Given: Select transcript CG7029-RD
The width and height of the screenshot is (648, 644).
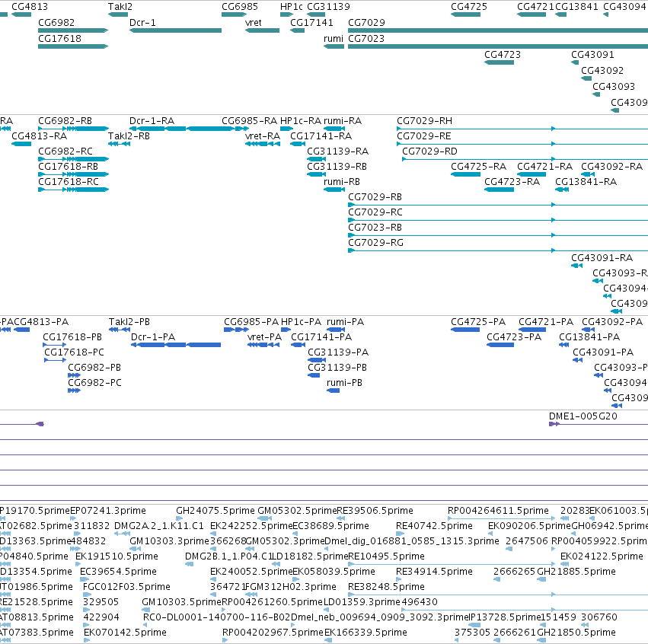Looking at the screenshot, I should 429,151.
